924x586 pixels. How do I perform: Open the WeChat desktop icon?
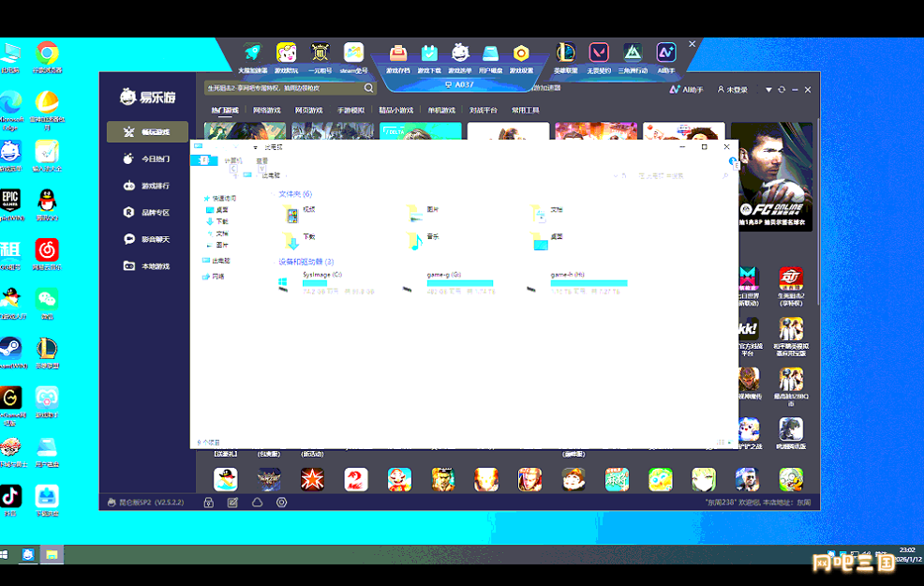pyautogui.click(x=47, y=299)
